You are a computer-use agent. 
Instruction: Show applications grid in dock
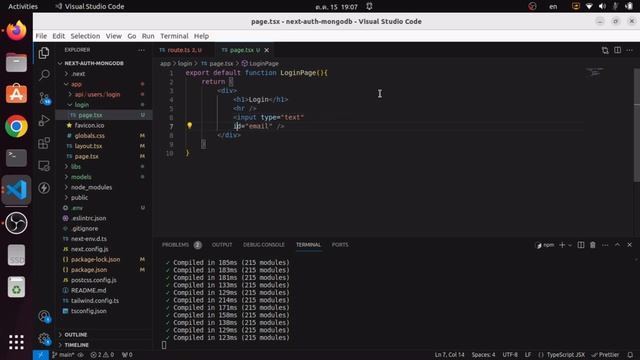pyautogui.click(x=16, y=342)
